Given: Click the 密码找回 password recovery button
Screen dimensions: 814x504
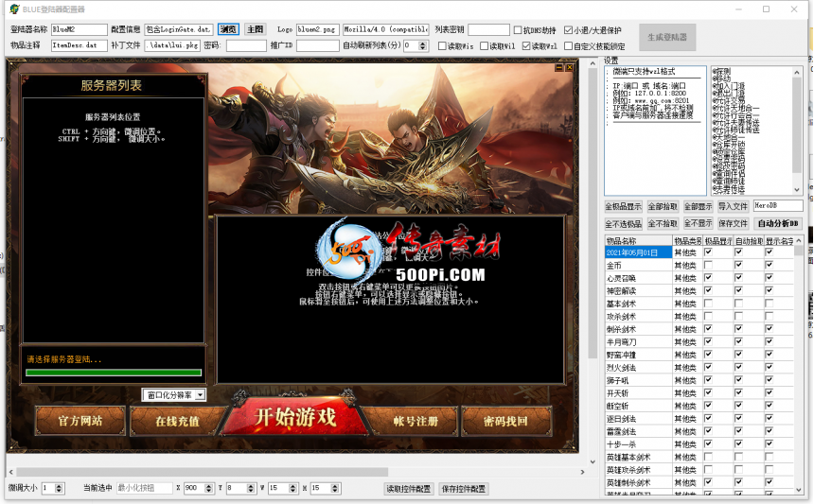Looking at the screenshot, I should point(505,421).
